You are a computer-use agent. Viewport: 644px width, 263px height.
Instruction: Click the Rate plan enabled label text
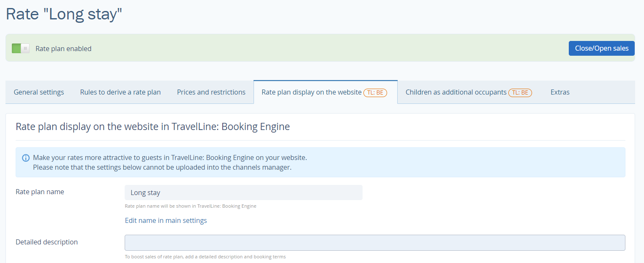click(x=63, y=49)
